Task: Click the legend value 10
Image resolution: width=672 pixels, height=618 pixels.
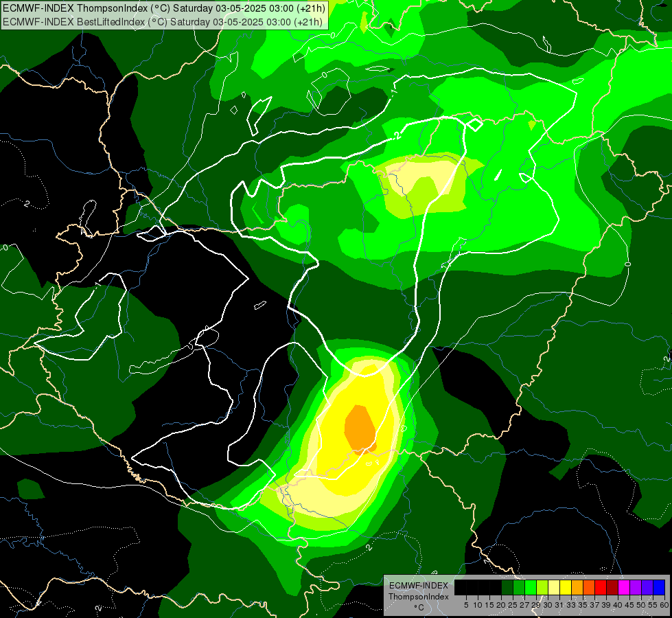Action: [x=478, y=605]
